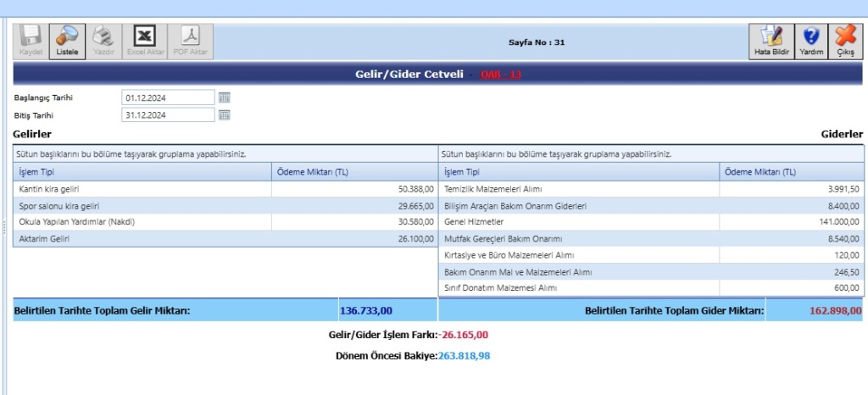Sort expenses by İşlem Tipi column header
This screenshot has width=868, height=395.
pos(461,172)
